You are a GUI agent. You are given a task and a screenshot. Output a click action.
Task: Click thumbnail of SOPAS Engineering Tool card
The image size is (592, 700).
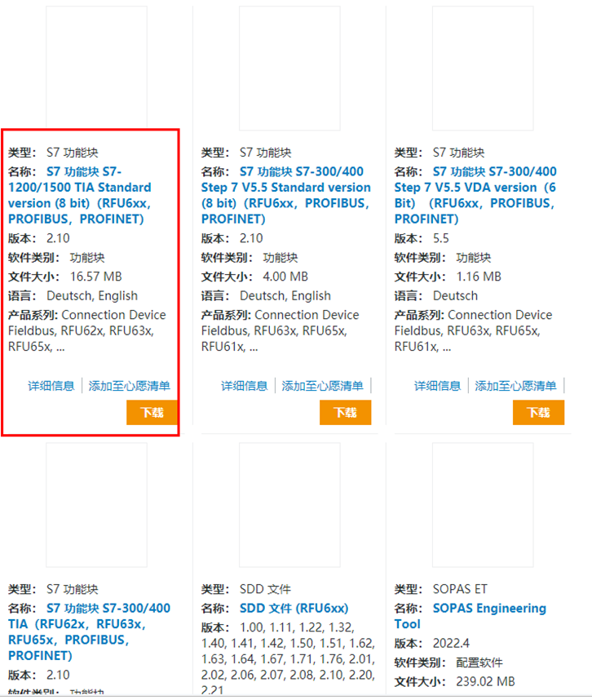click(483, 505)
